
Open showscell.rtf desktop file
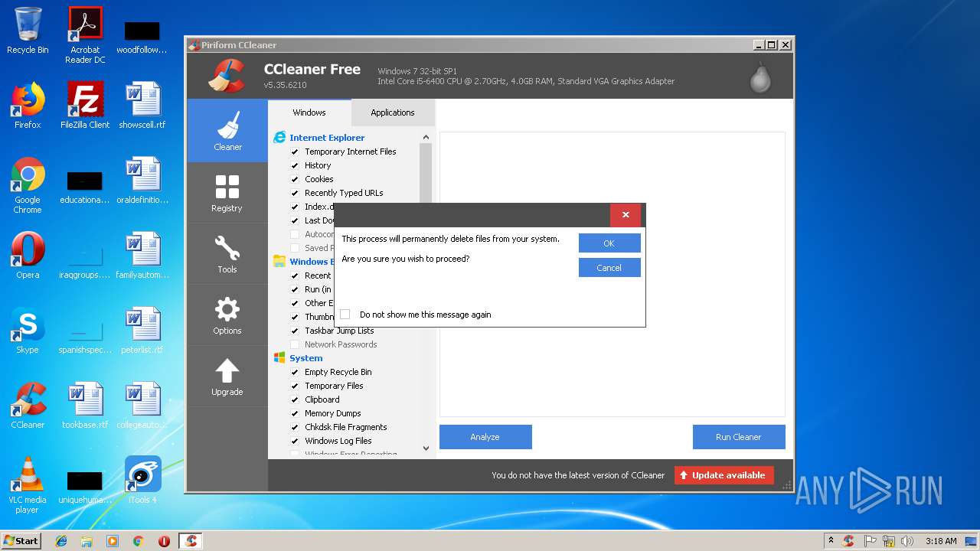pyautogui.click(x=142, y=106)
